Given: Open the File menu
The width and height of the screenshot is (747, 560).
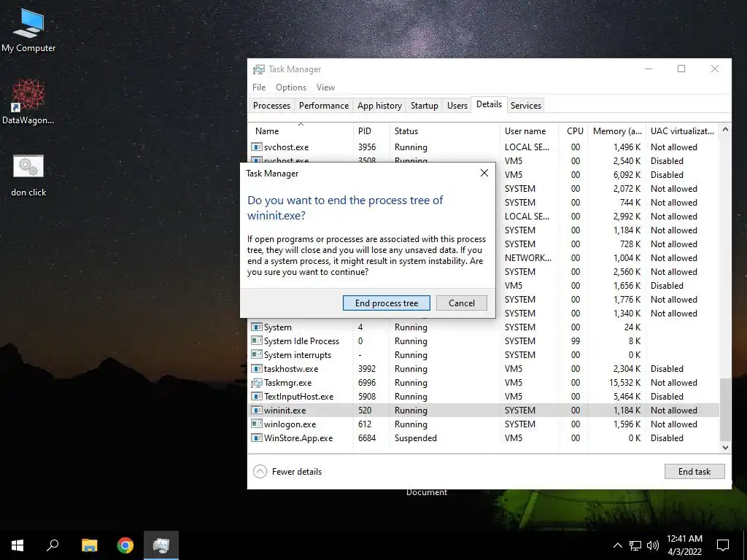Looking at the screenshot, I should [x=259, y=87].
